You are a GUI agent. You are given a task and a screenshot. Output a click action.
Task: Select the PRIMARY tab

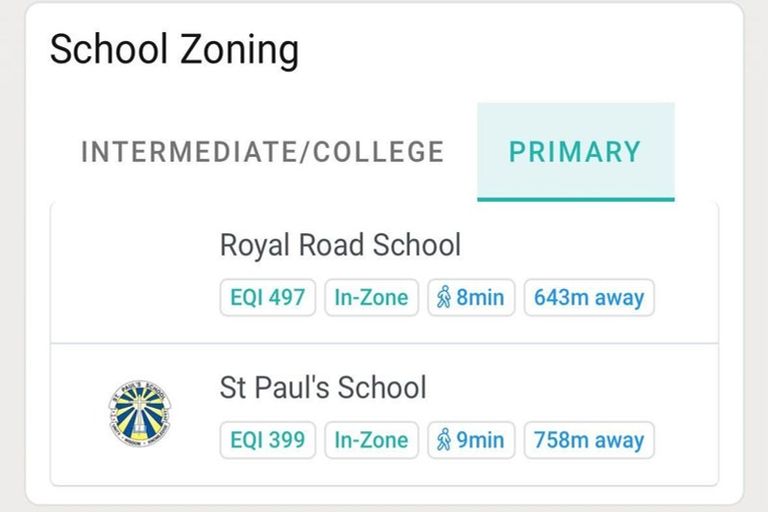click(x=575, y=152)
